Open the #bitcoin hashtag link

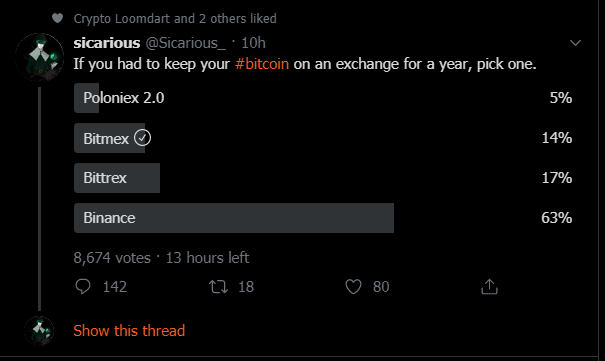(262, 64)
